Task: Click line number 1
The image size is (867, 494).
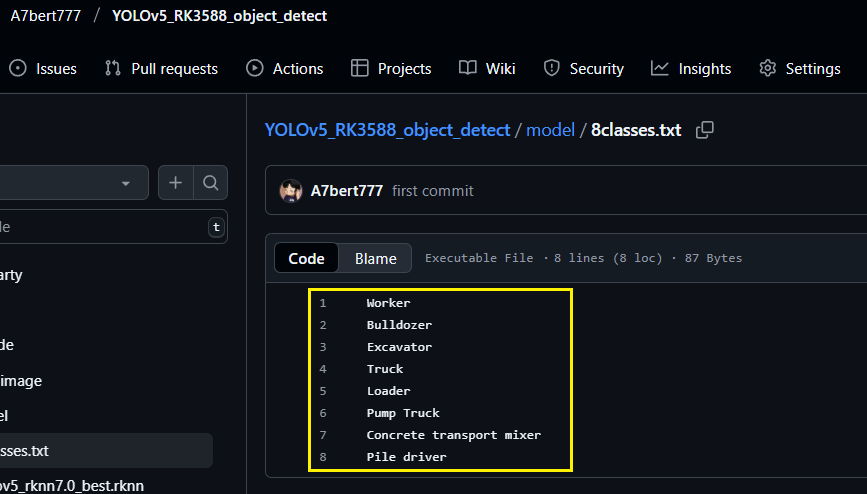Action: pyautogui.click(x=323, y=303)
